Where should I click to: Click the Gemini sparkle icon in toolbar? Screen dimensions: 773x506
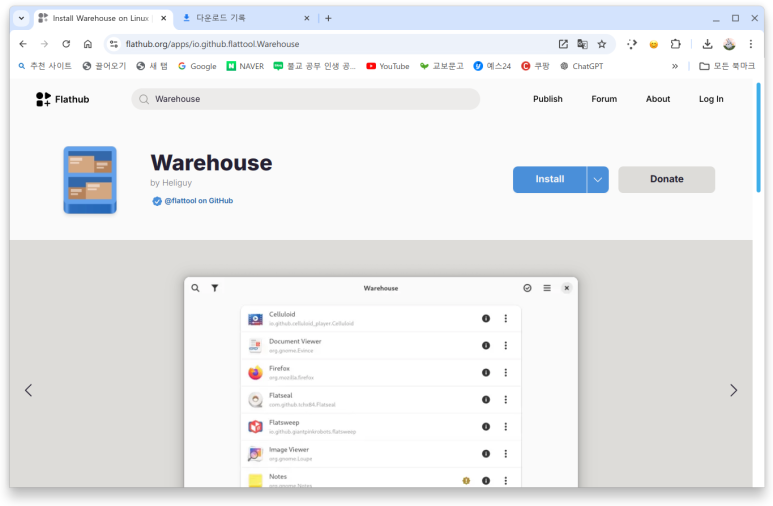click(x=632, y=44)
